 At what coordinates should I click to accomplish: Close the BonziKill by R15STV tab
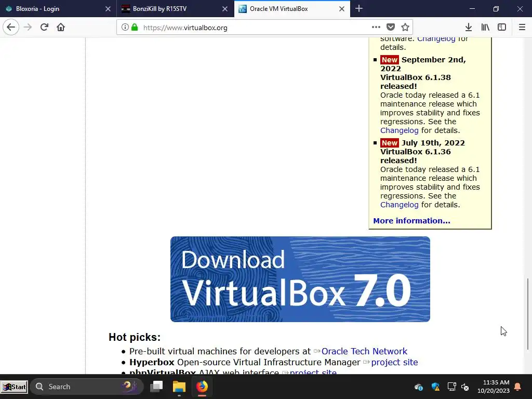coord(225,9)
